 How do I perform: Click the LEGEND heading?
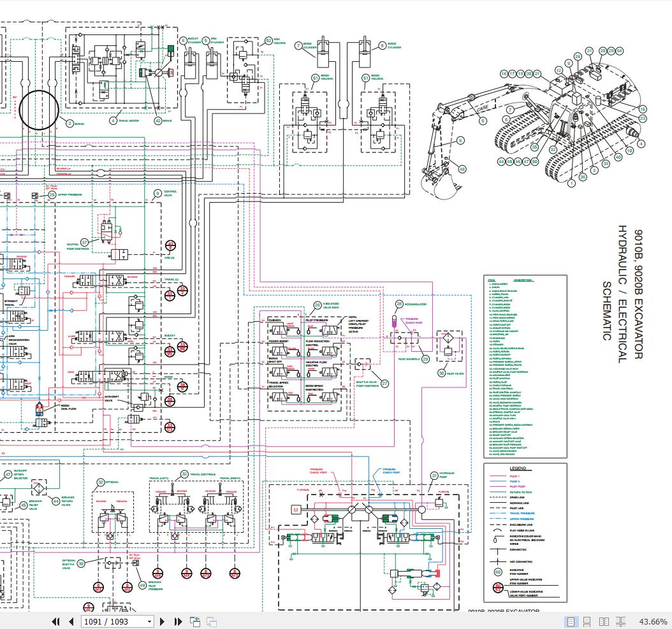(x=518, y=468)
